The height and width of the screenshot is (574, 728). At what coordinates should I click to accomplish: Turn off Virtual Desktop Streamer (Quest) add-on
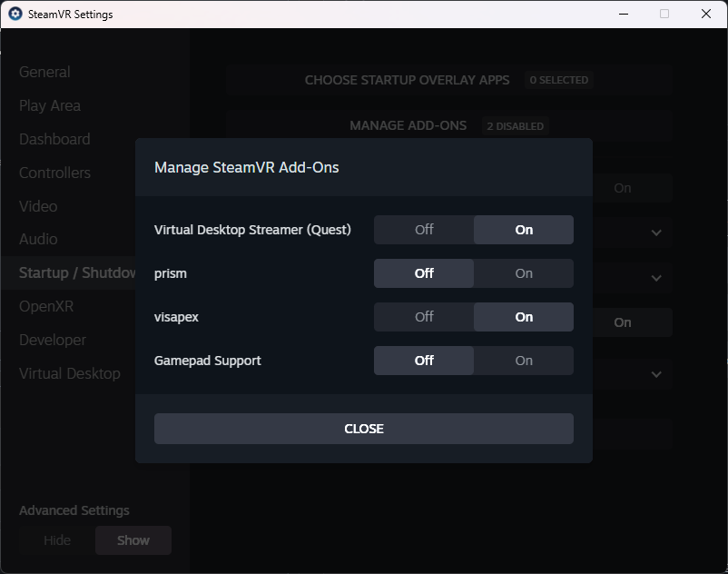point(424,230)
